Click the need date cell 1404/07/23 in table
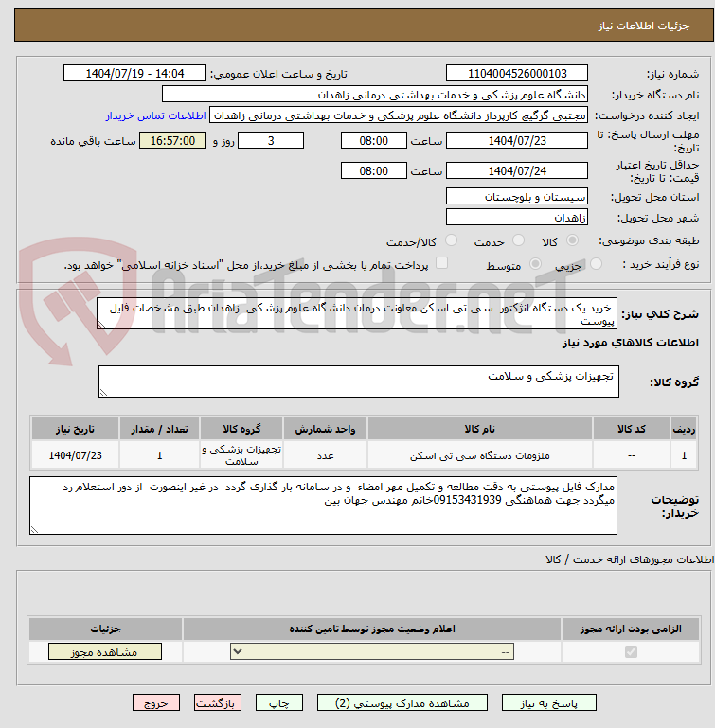The height and width of the screenshot is (728, 715). pos(75,455)
